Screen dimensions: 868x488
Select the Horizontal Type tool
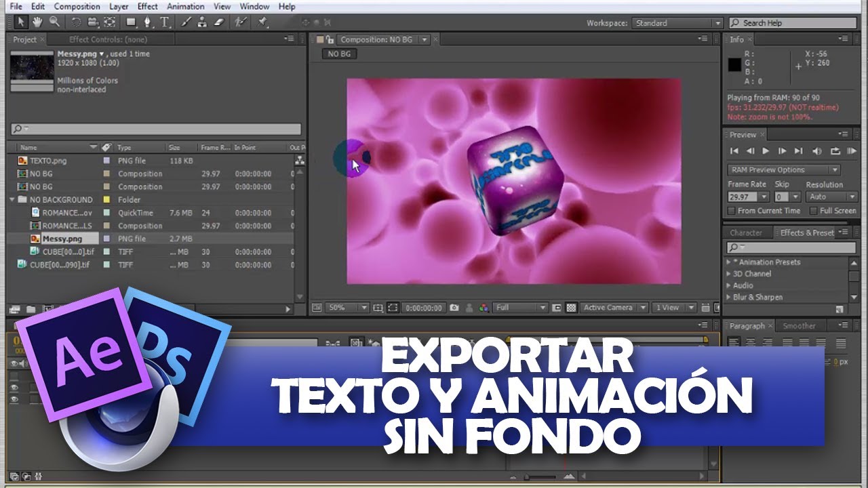click(165, 22)
